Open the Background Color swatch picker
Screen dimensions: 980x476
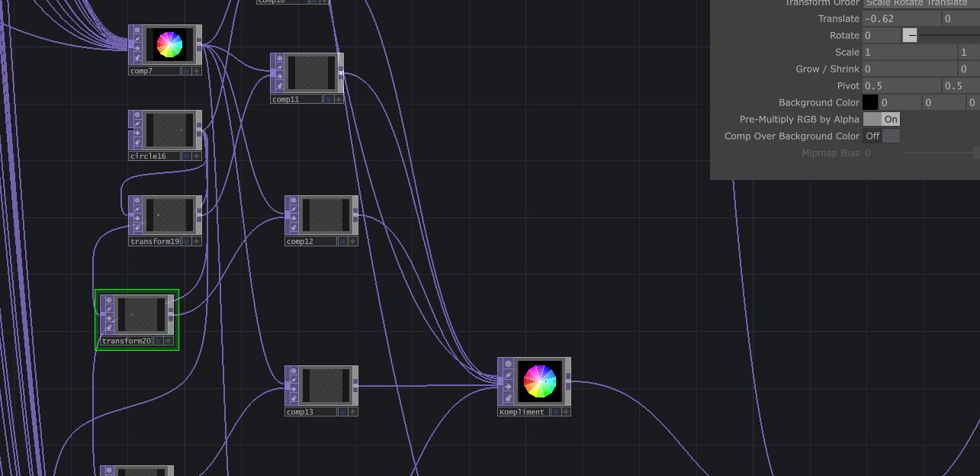coord(870,102)
